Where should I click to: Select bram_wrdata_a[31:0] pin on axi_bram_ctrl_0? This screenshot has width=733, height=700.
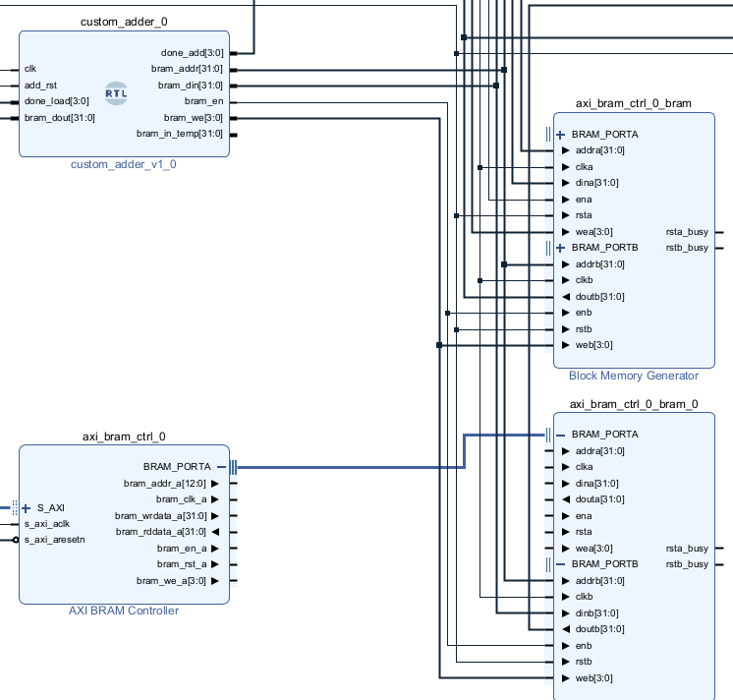click(x=160, y=516)
